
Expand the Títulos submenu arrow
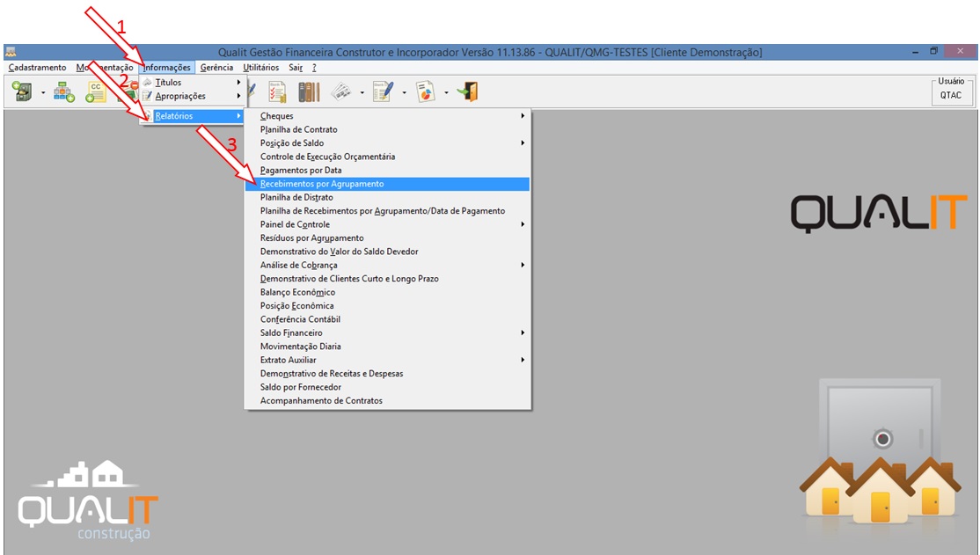pyautogui.click(x=238, y=83)
